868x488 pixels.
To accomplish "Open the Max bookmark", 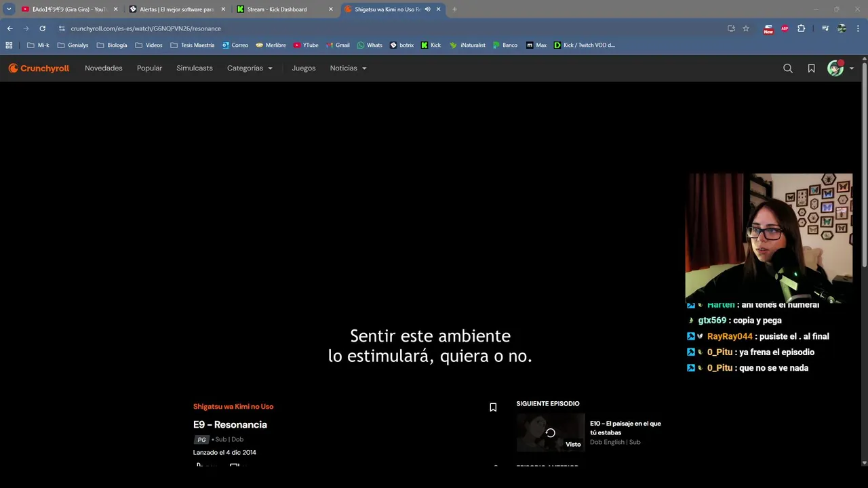I will (536, 45).
